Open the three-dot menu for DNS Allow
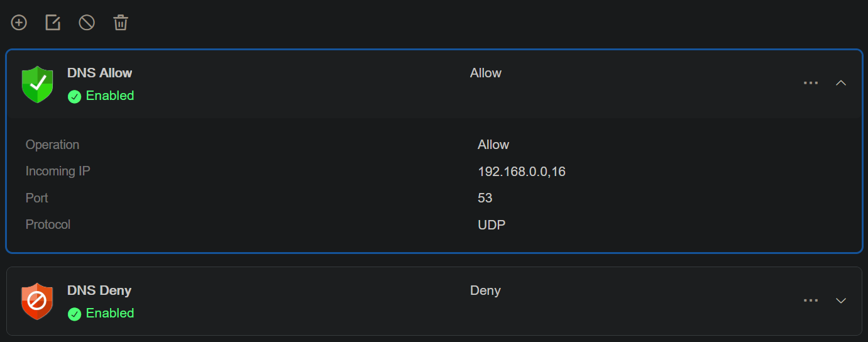Viewport: 868px width, 342px height. pyautogui.click(x=811, y=83)
